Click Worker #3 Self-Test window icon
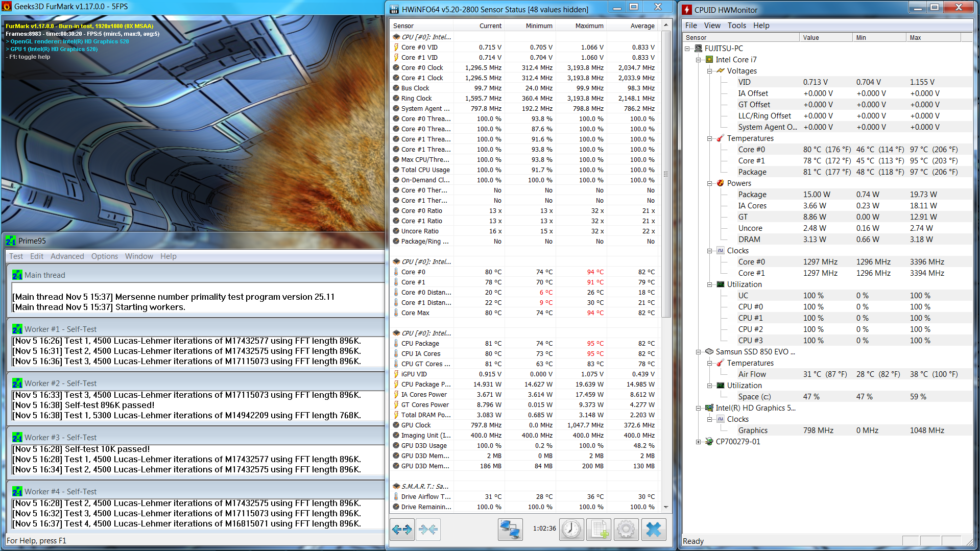 [x=17, y=437]
